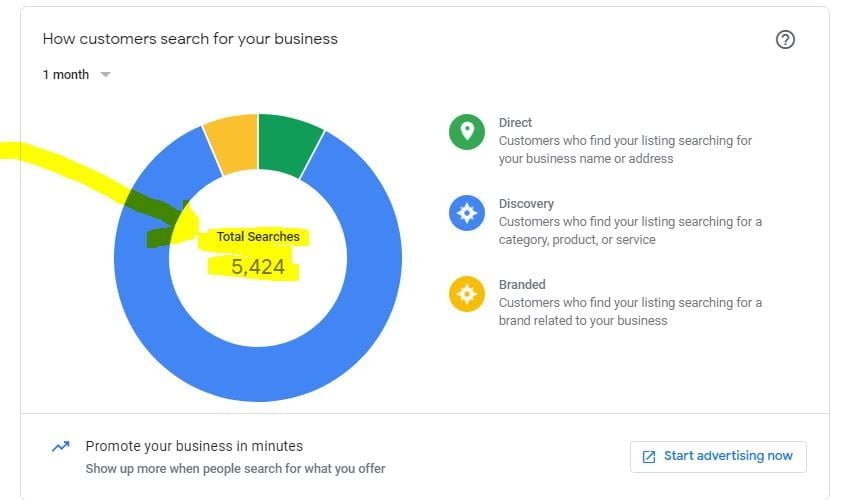Click the green Direct location pin icon
The width and height of the screenshot is (851, 500).
click(x=467, y=132)
